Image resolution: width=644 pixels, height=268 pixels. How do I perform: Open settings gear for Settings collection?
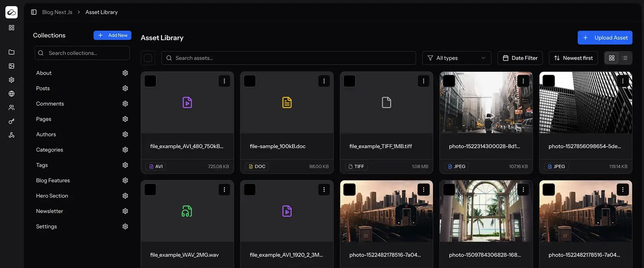click(x=125, y=226)
